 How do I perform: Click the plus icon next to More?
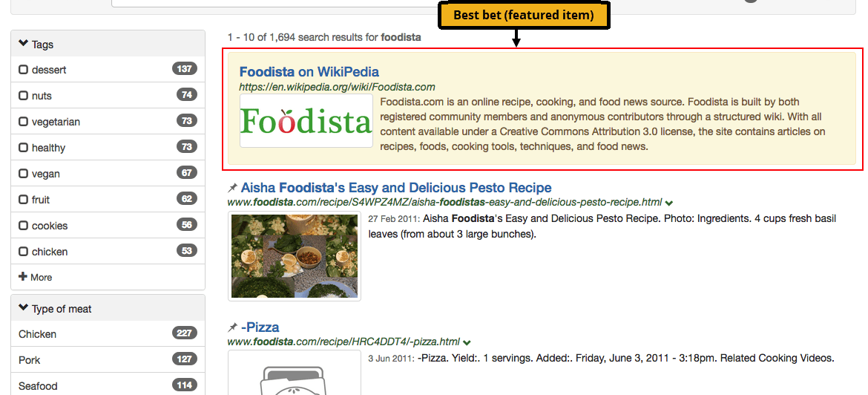[23, 277]
